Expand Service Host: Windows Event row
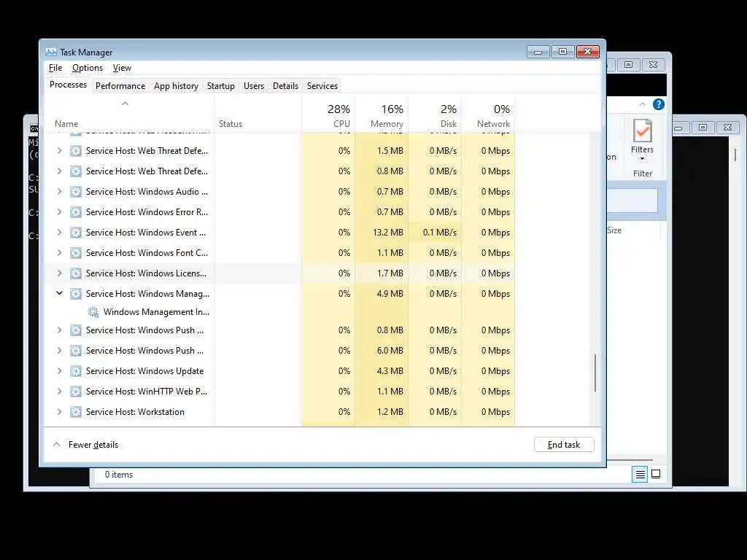The height and width of the screenshot is (560, 747). pyautogui.click(x=59, y=233)
